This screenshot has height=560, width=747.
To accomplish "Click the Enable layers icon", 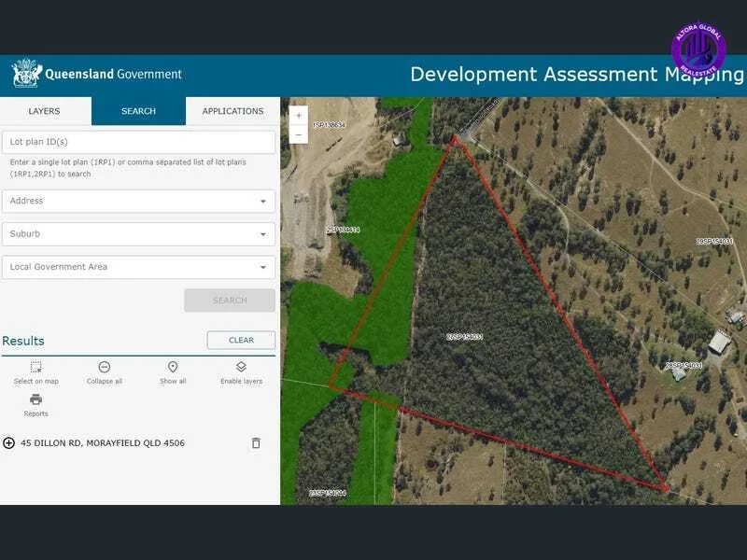I will (241, 368).
